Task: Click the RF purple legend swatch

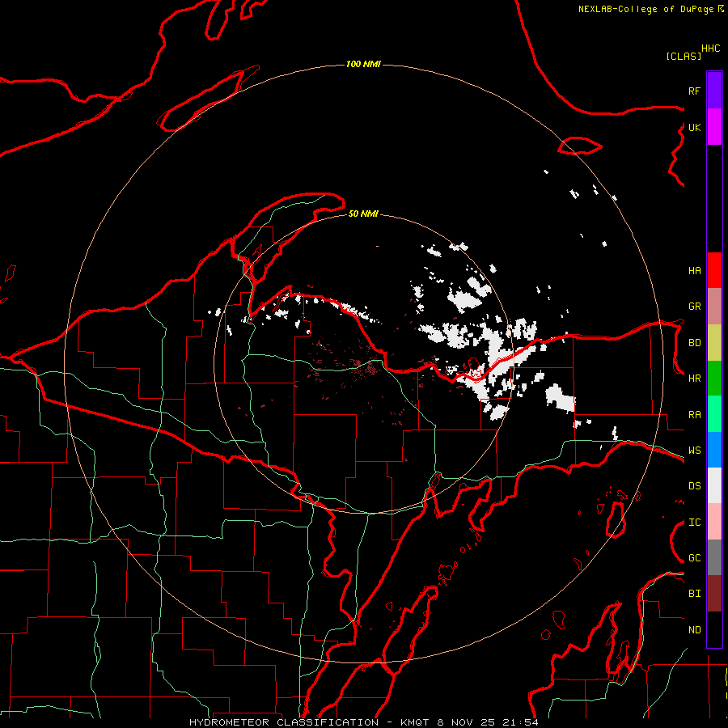Action: point(714,91)
